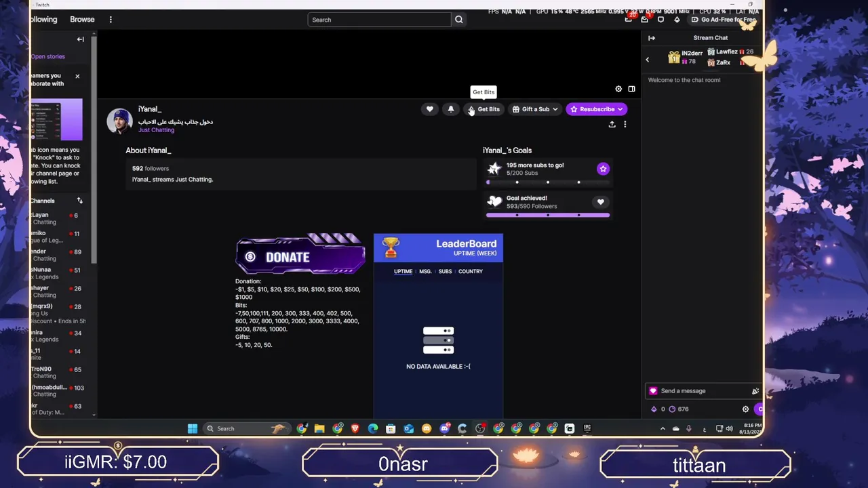Click heart button on followers goal

[600, 202]
